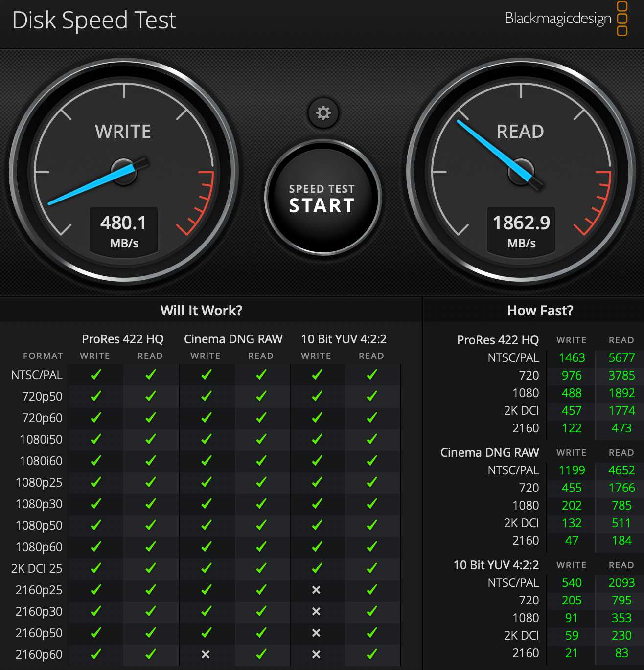Screen dimensions: 644x670
Task: Click ProRes 720 read value 3785
Action: [x=621, y=375]
